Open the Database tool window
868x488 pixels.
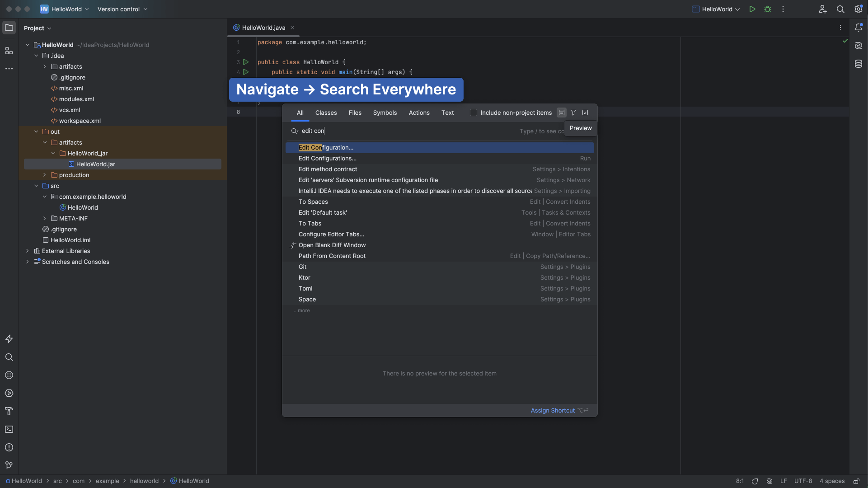click(x=859, y=64)
